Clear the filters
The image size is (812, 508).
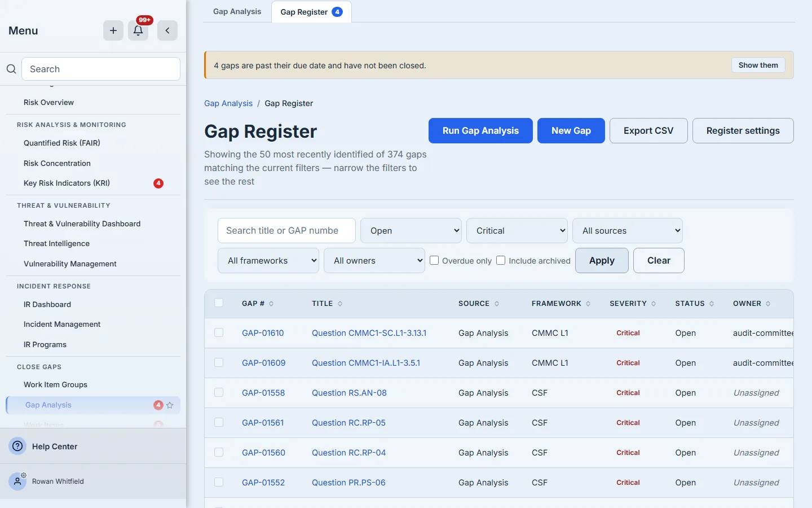click(x=659, y=261)
